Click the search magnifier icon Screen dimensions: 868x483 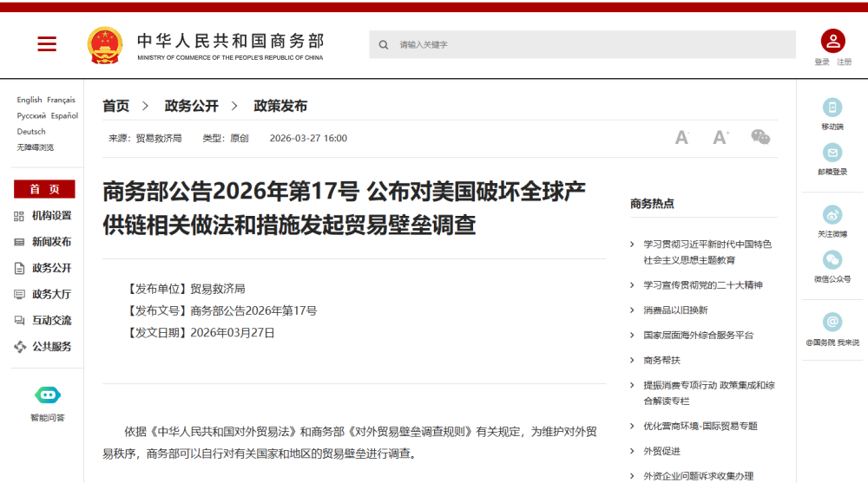coord(384,45)
